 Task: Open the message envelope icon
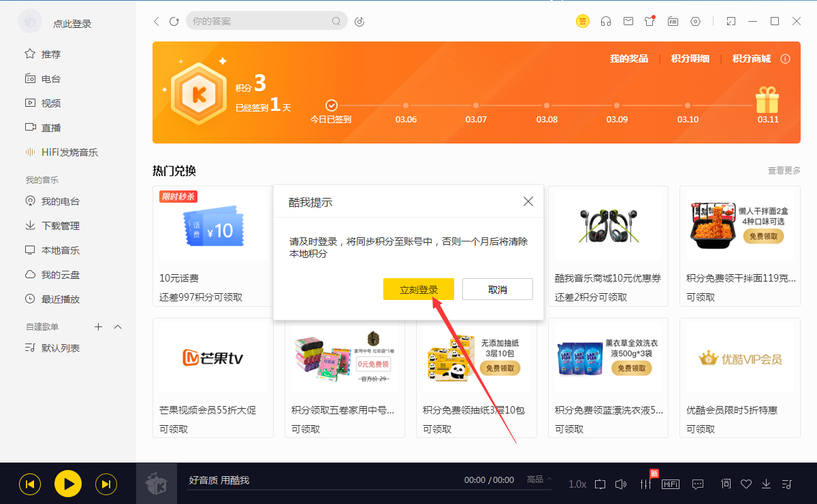(628, 21)
